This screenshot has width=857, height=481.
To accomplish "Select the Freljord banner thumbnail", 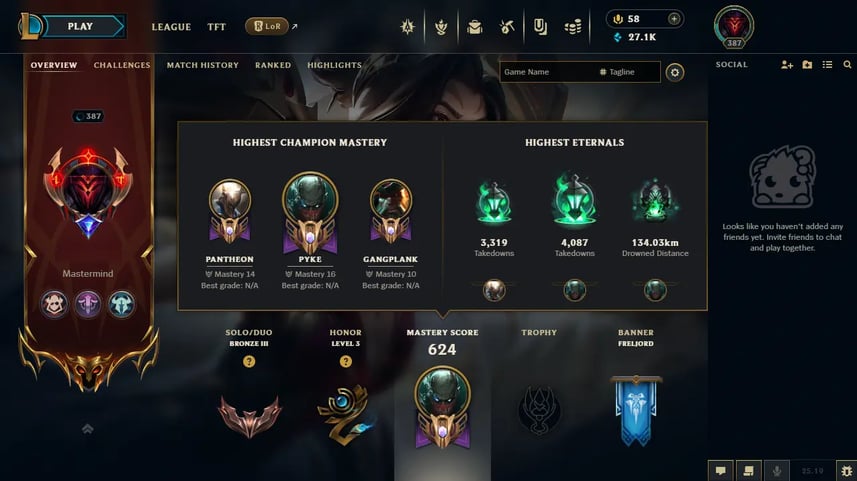I will click(636, 411).
